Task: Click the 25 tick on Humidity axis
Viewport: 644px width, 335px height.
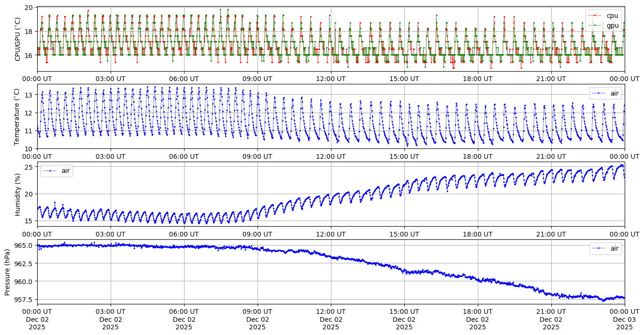Action: click(28, 167)
